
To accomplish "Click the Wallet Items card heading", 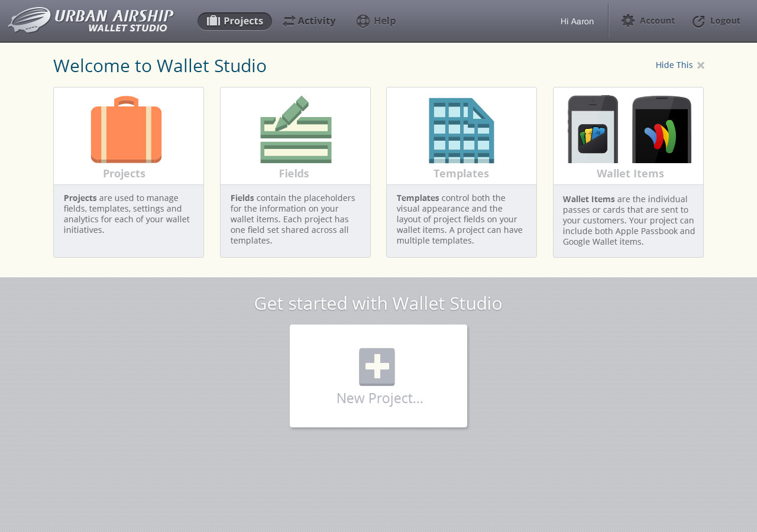I will coord(630,174).
